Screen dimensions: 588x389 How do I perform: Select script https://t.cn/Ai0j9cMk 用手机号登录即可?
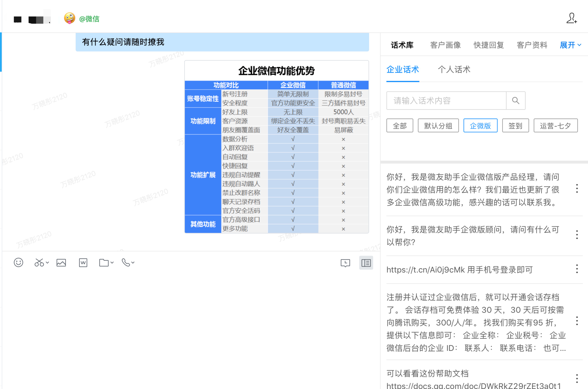[460, 270]
